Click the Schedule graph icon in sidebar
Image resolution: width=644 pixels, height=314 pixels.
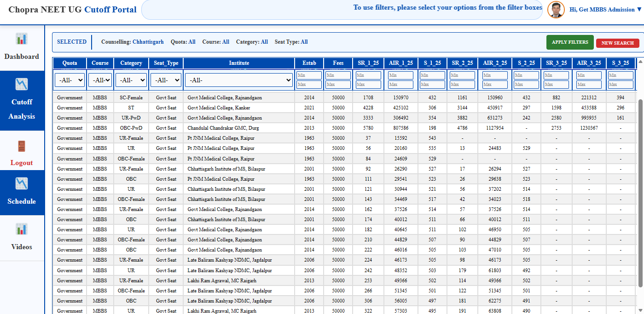click(x=22, y=184)
